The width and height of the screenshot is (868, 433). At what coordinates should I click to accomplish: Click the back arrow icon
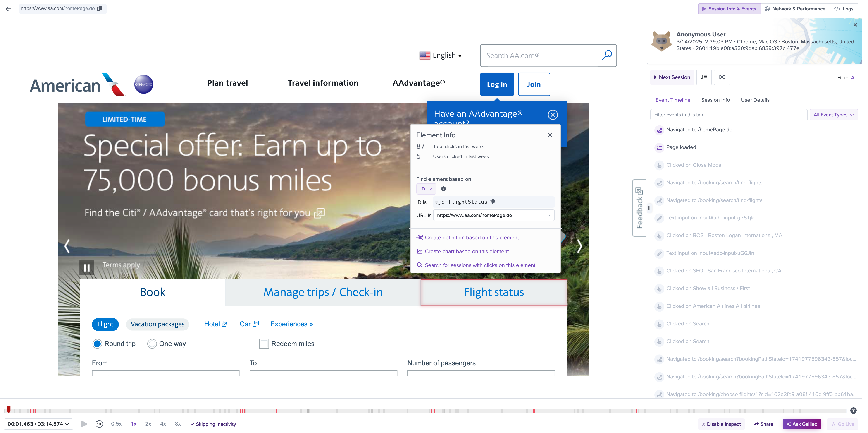point(9,8)
